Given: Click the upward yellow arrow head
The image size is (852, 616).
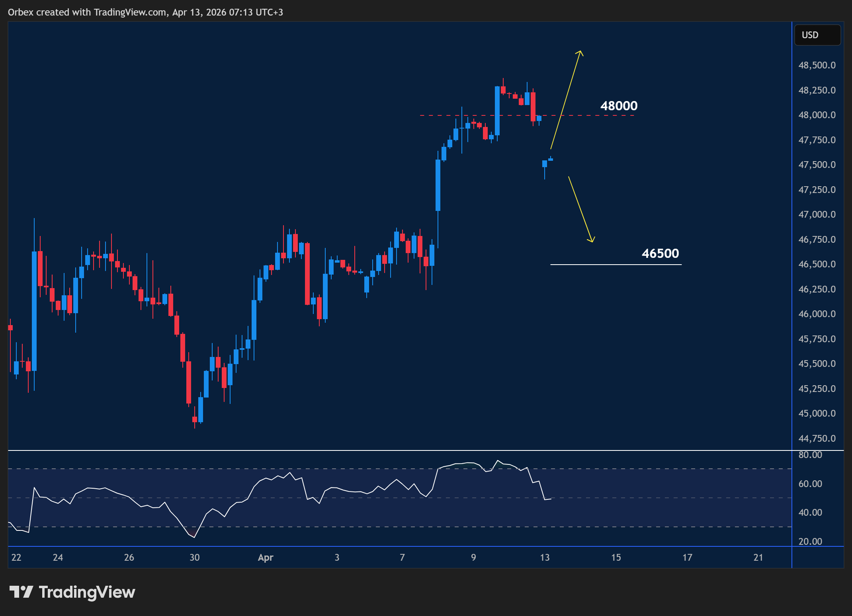Looking at the screenshot, I should coord(580,53).
